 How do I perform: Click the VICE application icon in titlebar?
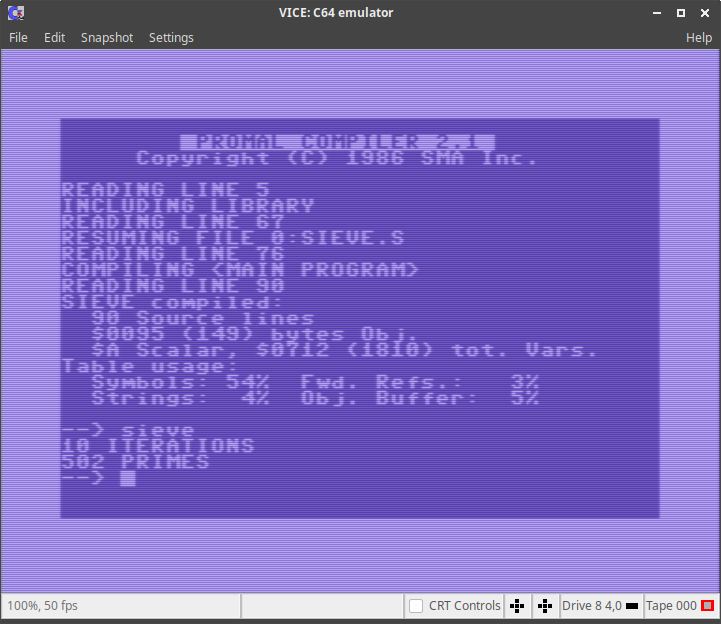coord(16,13)
